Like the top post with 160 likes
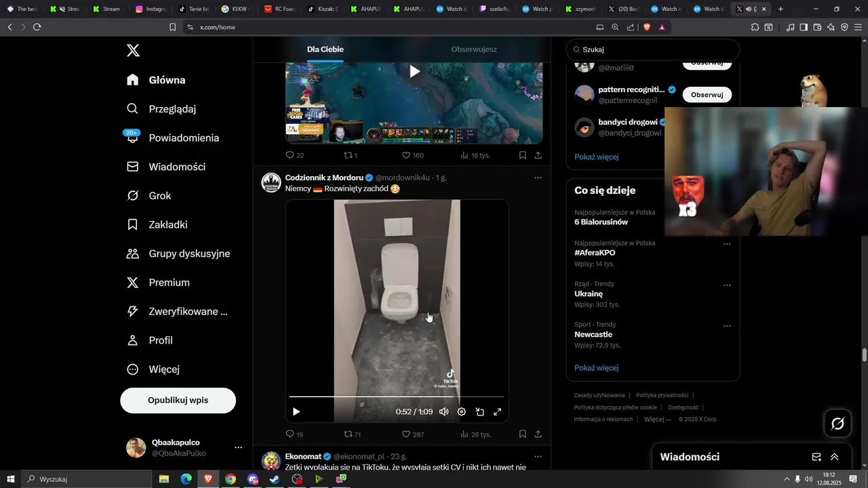This screenshot has width=868, height=488. pos(413,155)
